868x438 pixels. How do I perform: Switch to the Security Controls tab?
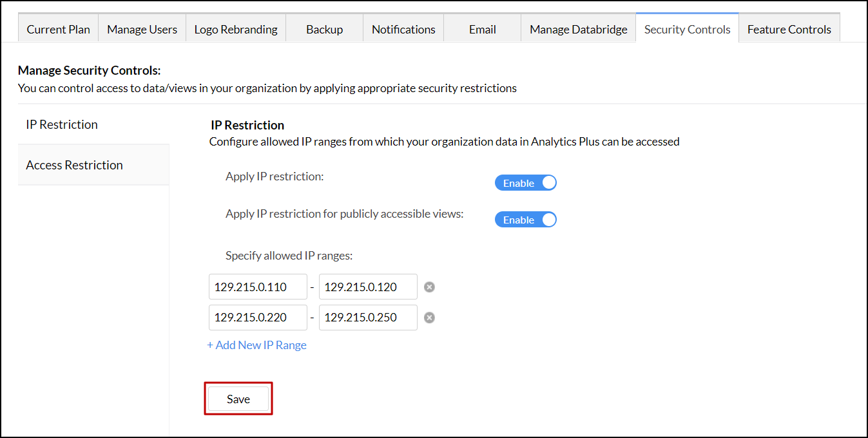coord(687,28)
